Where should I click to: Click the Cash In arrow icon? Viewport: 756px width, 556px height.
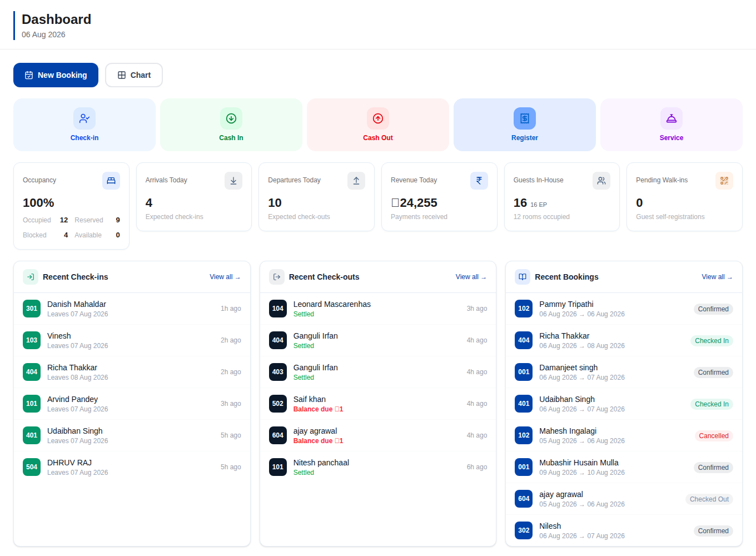[231, 118]
